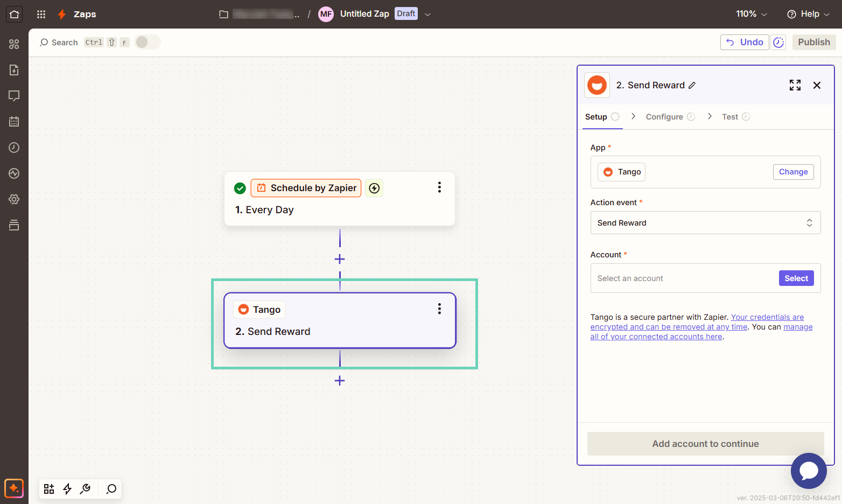
Task: Click the Publish button
Action: pos(814,42)
